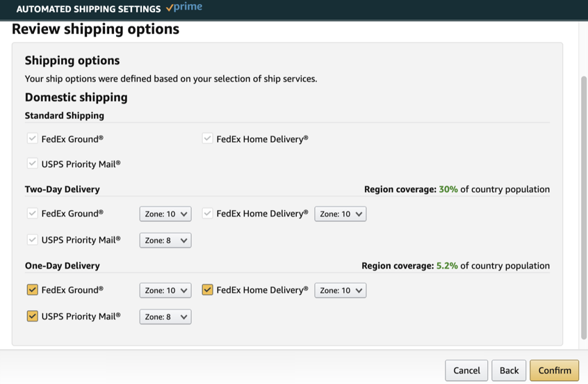Image resolution: width=588 pixels, height=384 pixels.
Task: Uncheck One-Day Delivery FedEx Home Delivery checkbox
Action: (207, 289)
